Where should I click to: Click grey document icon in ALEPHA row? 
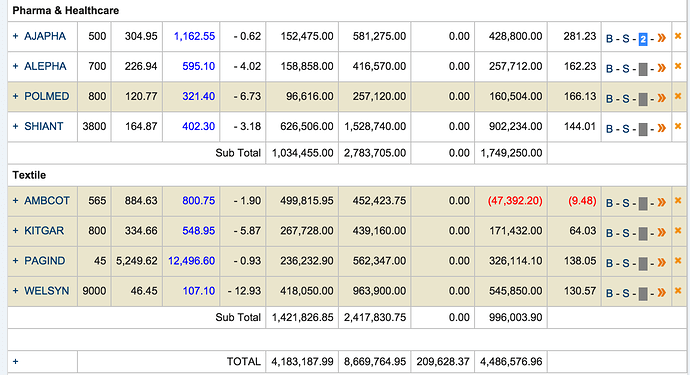tap(643, 69)
